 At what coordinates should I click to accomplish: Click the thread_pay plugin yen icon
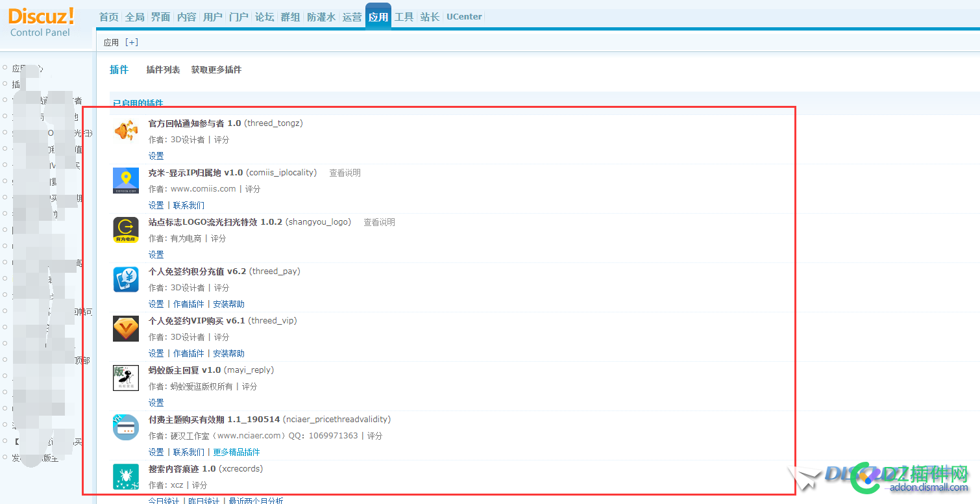click(x=126, y=279)
